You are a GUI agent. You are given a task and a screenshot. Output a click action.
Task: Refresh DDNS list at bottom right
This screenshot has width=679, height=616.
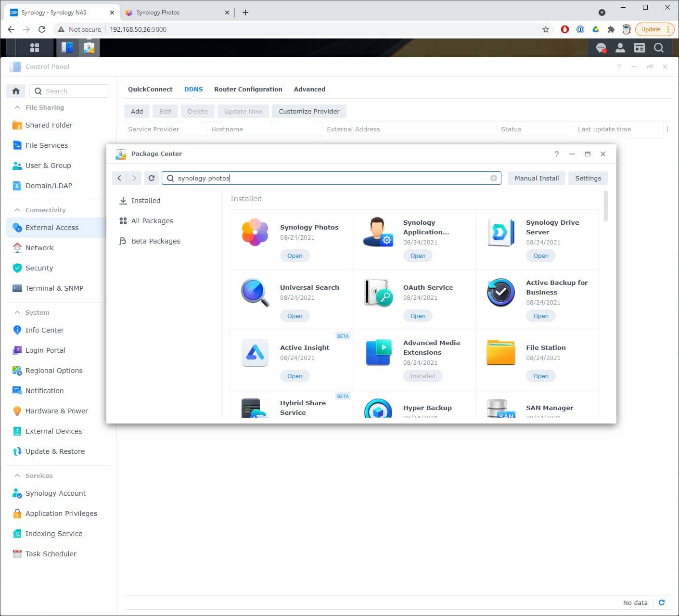(662, 603)
